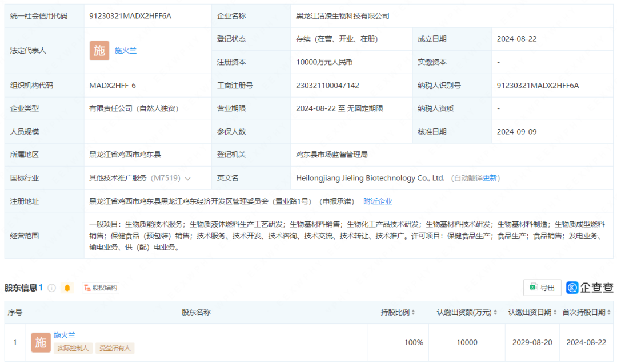Click the orange bell alert icon

tap(67, 288)
